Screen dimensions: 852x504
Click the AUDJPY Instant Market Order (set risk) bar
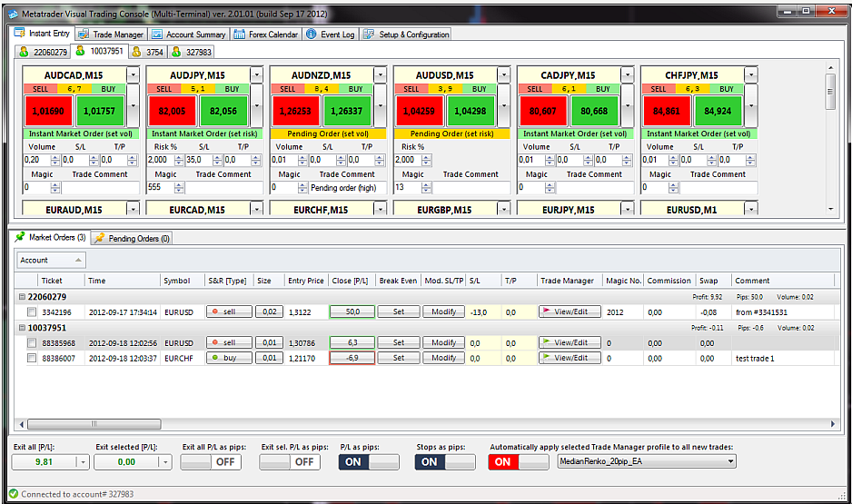(x=204, y=133)
